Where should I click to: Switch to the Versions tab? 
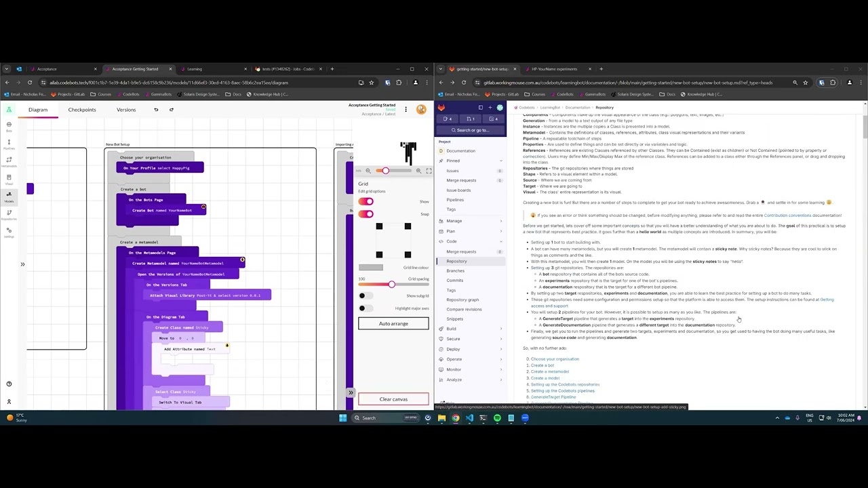point(126,110)
